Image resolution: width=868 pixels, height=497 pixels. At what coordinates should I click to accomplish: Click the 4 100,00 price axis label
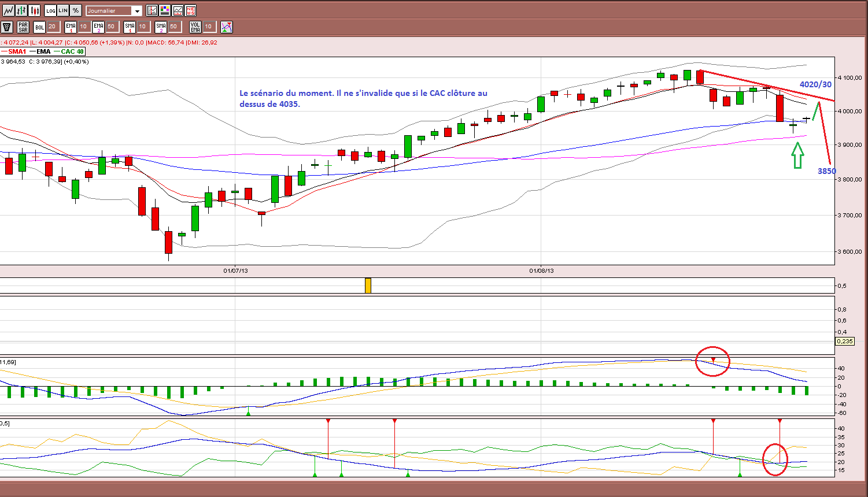click(x=849, y=77)
